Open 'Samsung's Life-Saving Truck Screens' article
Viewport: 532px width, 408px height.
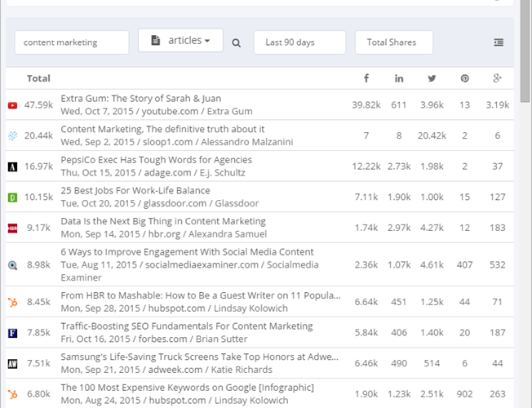click(x=199, y=357)
